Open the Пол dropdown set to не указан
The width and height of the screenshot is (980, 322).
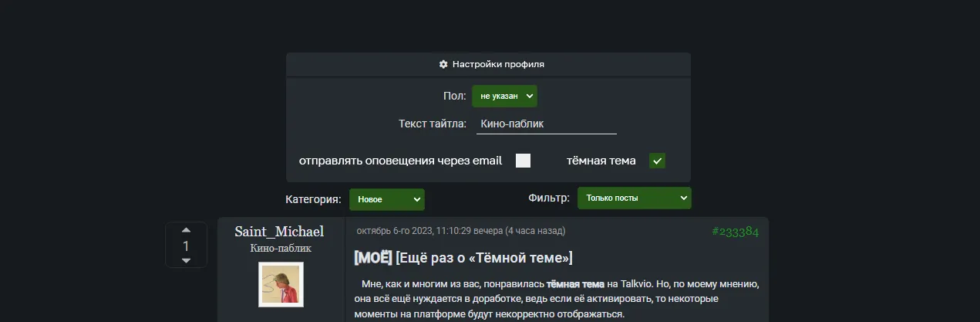[x=504, y=96]
